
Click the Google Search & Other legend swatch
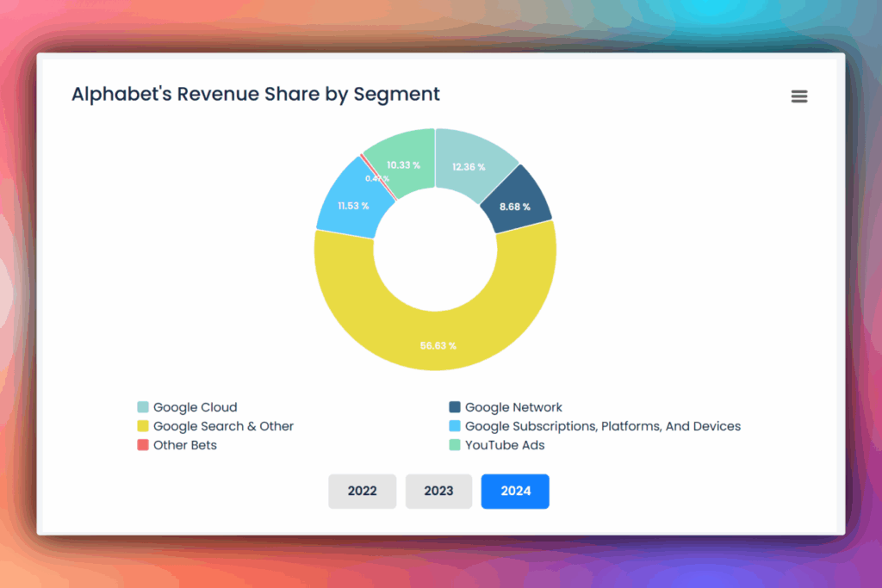pos(142,426)
